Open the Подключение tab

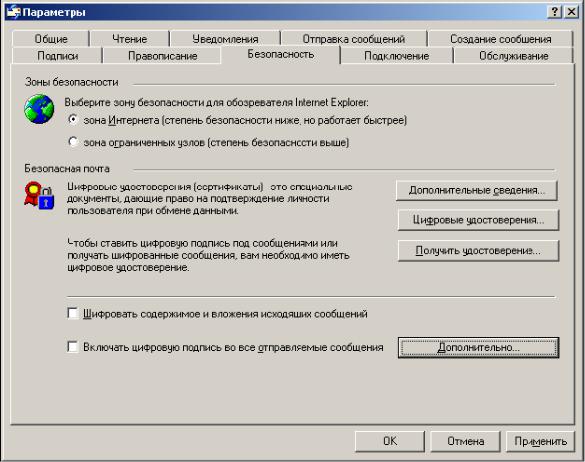point(397,56)
